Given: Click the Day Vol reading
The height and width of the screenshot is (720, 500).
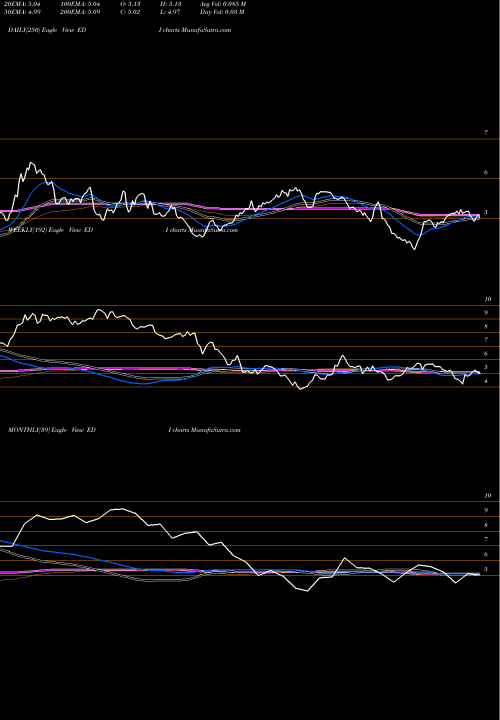Looking at the screenshot, I should tap(222, 12).
